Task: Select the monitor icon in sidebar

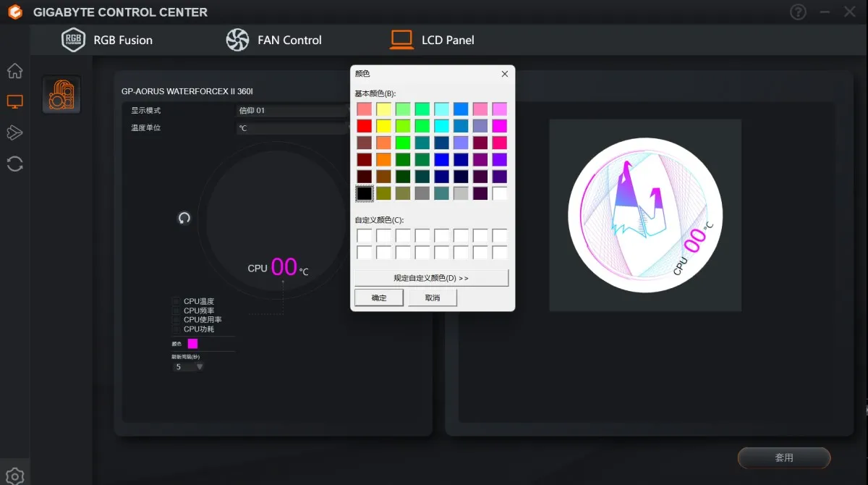Action: [14, 102]
